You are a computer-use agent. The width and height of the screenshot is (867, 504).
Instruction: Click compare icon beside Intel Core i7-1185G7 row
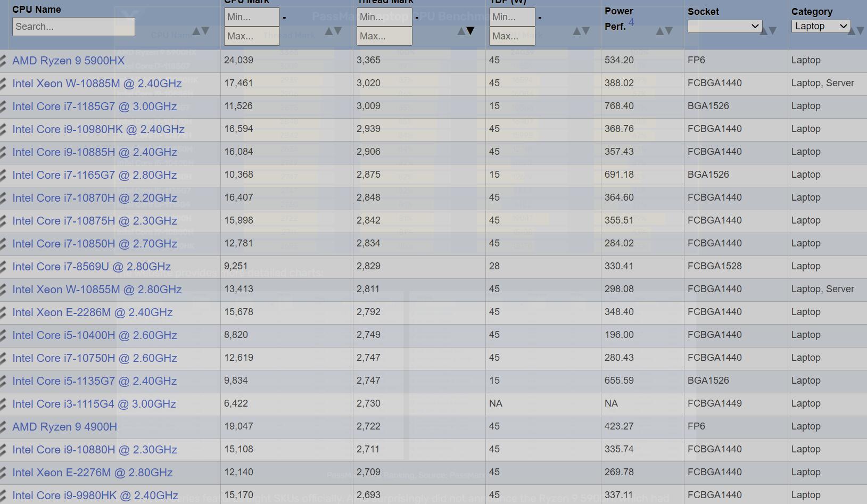[3, 106]
